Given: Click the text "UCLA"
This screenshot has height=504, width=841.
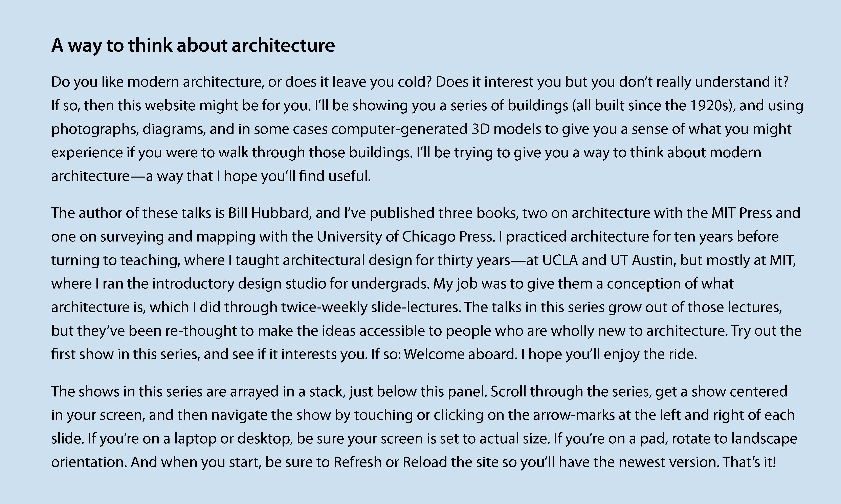Looking at the screenshot, I should (560, 260).
